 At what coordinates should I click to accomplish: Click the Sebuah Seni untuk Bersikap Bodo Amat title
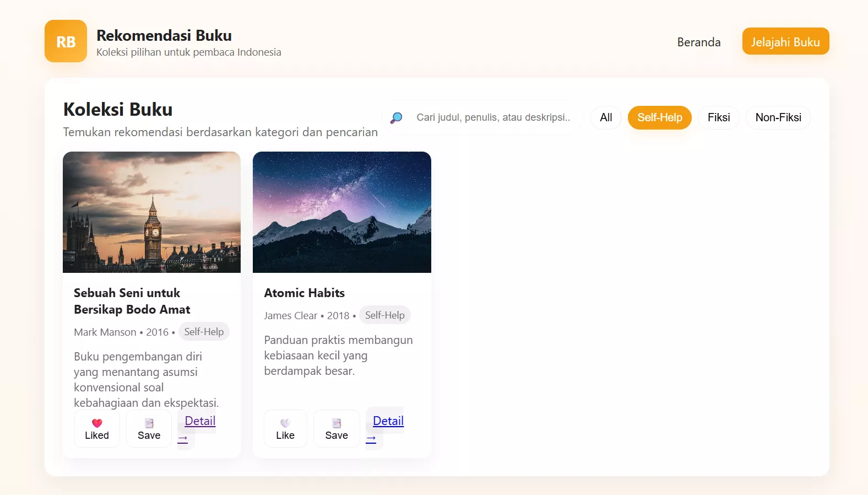click(x=132, y=301)
